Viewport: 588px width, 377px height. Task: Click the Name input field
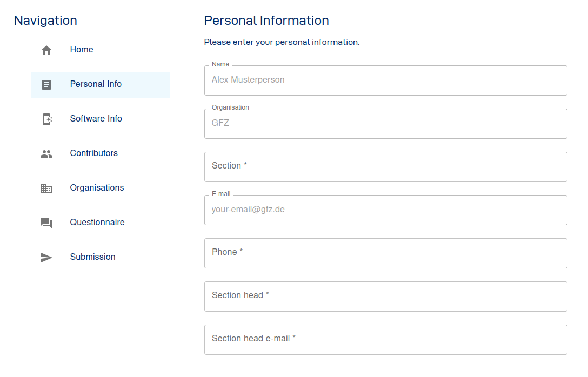(385, 80)
